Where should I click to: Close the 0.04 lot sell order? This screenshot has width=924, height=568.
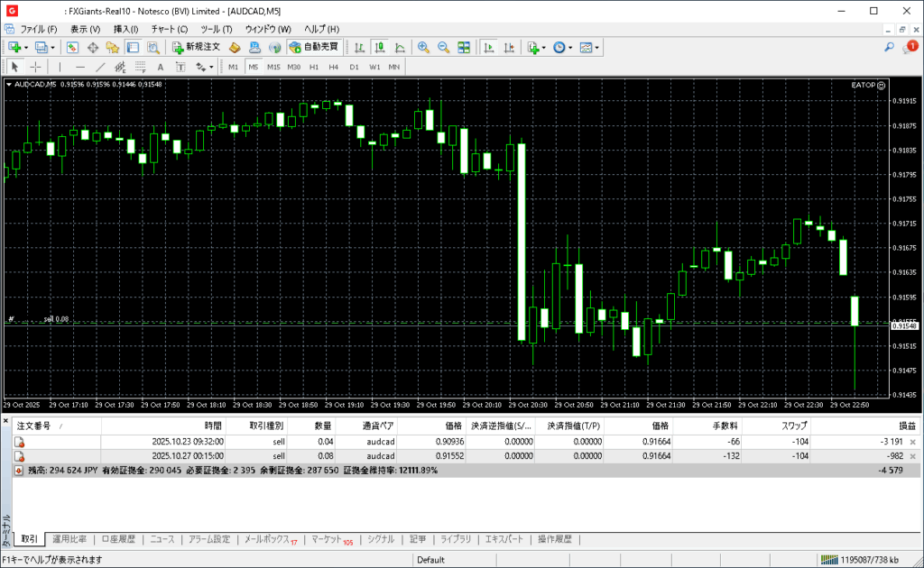tap(912, 442)
